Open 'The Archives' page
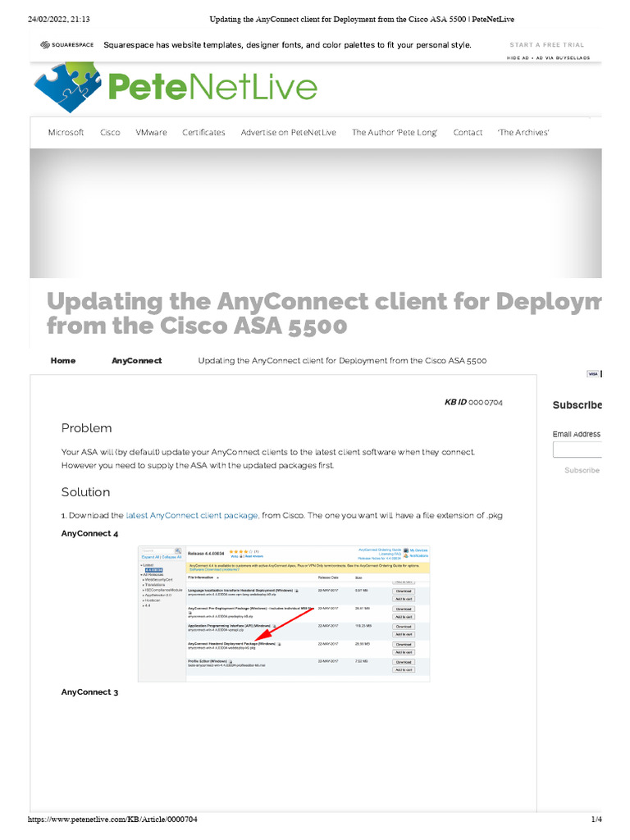Viewport: 630px width, 840px height. (523, 132)
